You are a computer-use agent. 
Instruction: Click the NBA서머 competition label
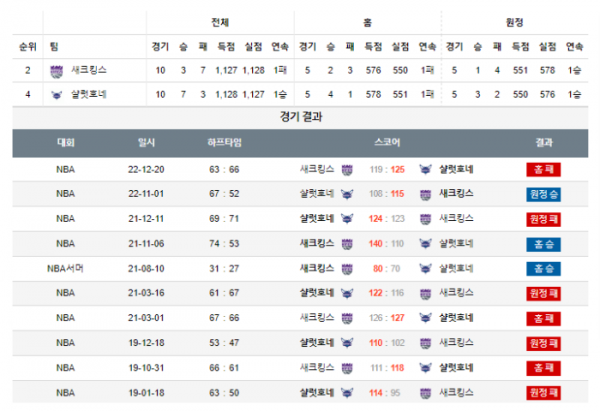(x=65, y=269)
